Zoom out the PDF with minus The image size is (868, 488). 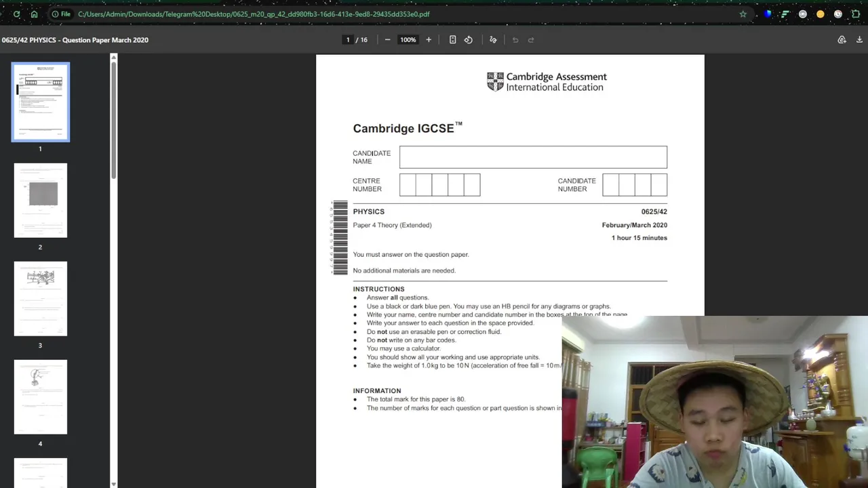387,40
